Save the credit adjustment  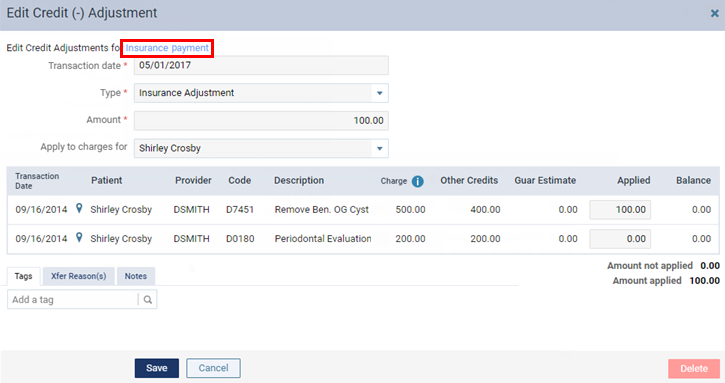pos(157,368)
